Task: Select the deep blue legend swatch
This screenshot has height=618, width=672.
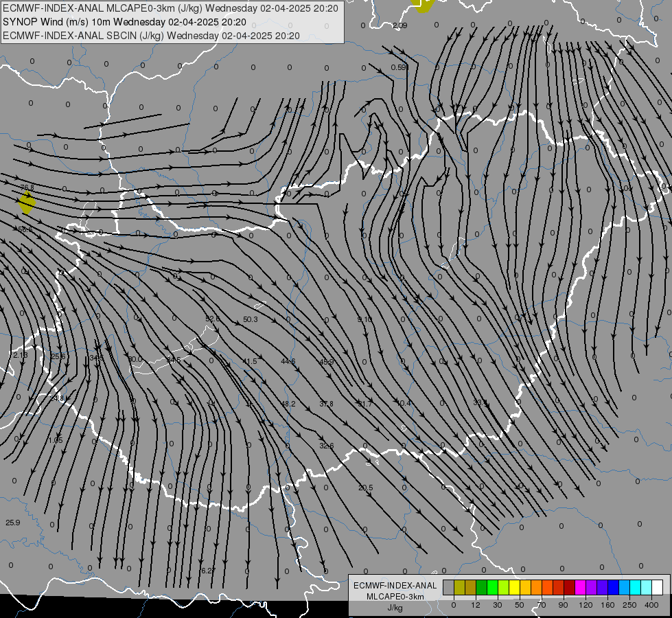Action: pyautogui.click(x=613, y=587)
